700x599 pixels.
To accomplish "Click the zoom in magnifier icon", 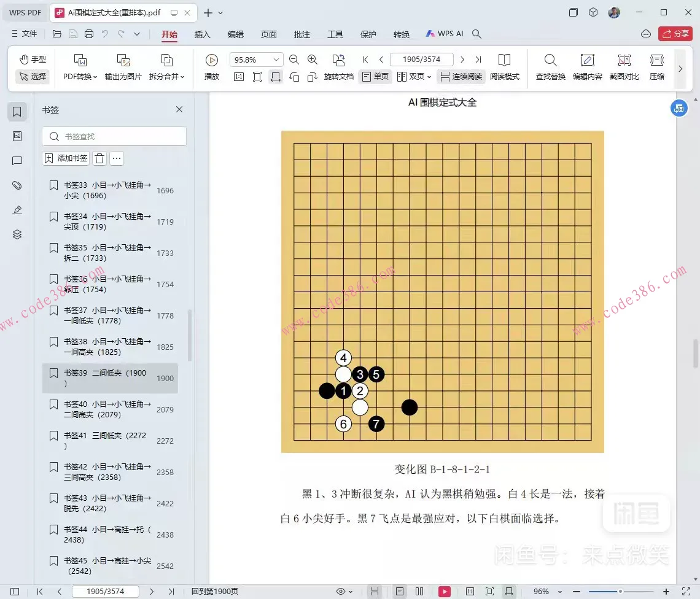I will (x=312, y=60).
